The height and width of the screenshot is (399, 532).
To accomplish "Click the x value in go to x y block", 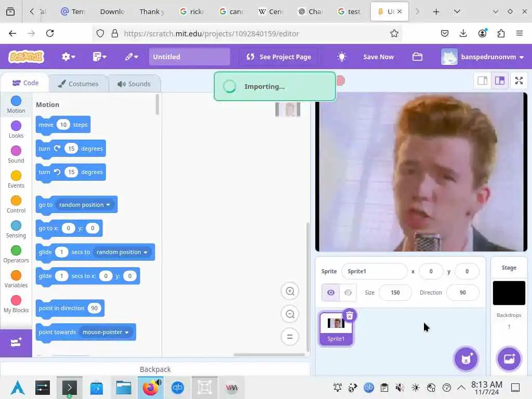I will [68, 229].
